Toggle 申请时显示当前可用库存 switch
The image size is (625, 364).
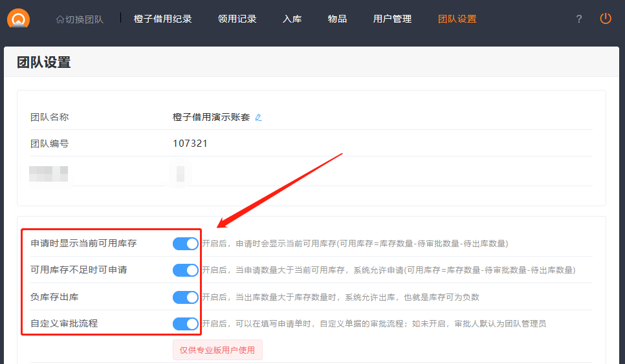186,244
